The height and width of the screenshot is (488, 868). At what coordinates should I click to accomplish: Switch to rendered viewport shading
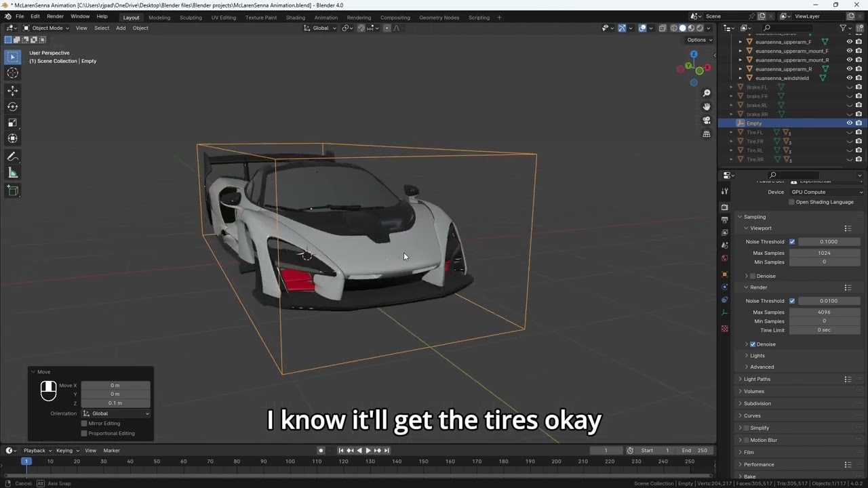pos(700,28)
